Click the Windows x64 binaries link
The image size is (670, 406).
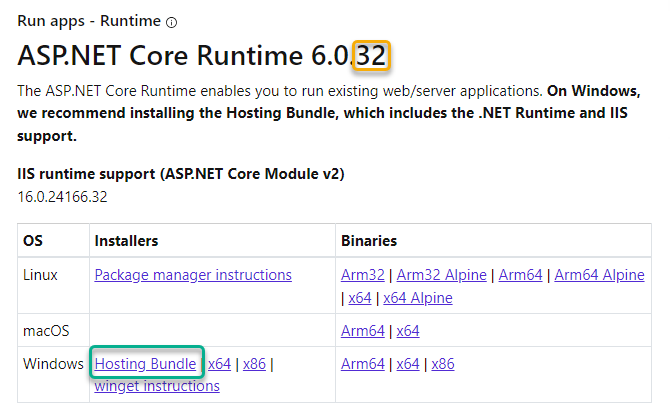[x=407, y=364]
